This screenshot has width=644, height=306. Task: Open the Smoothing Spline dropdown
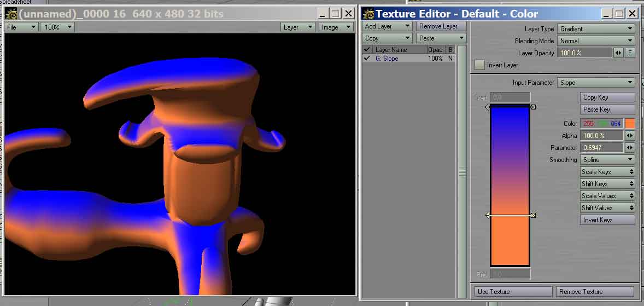tap(607, 160)
